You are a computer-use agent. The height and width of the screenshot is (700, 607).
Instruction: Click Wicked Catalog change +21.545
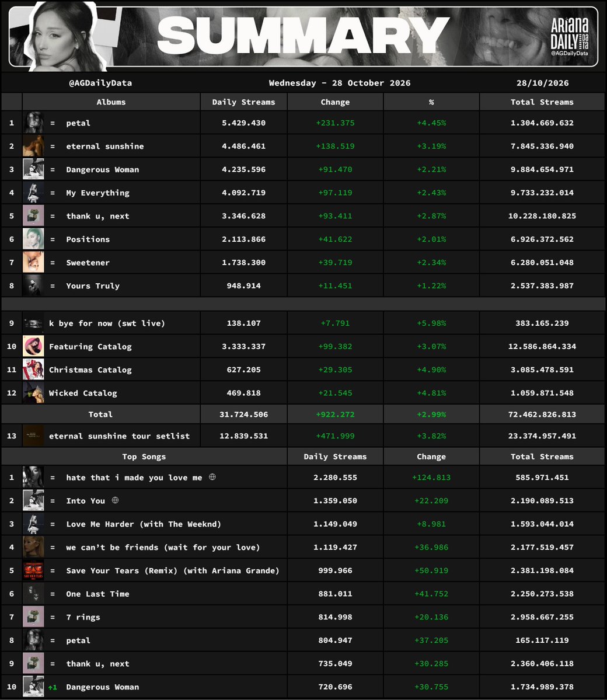click(335, 392)
